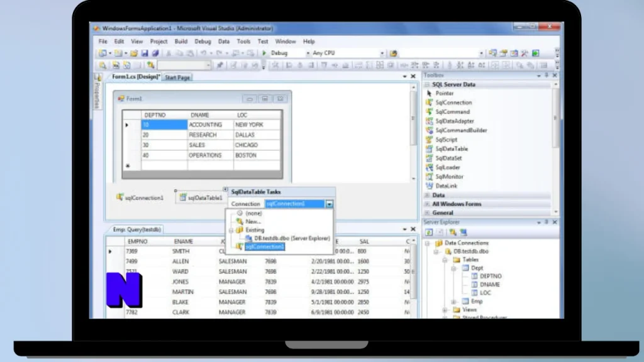This screenshot has height=362, width=644.
Task: Select sqlConnection1 in the dropdown list
Action: (x=265, y=246)
